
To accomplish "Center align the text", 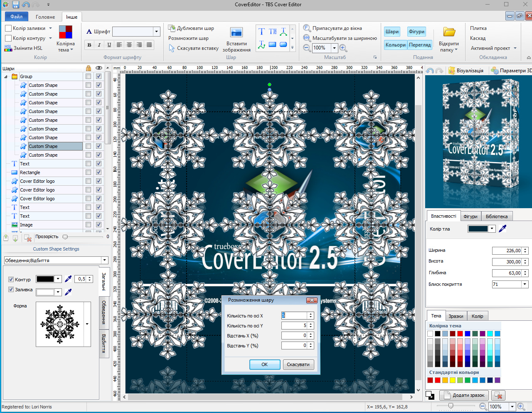I will [129, 45].
